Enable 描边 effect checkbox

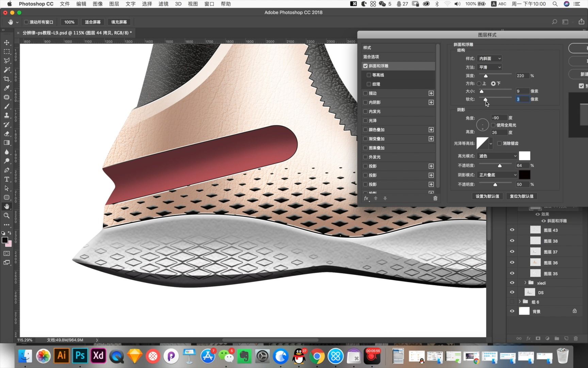pyautogui.click(x=365, y=93)
